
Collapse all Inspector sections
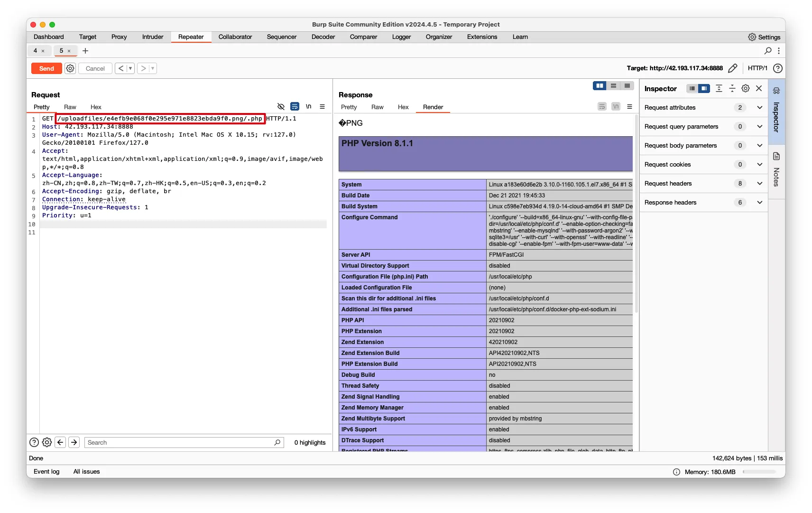pyautogui.click(x=732, y=88)
